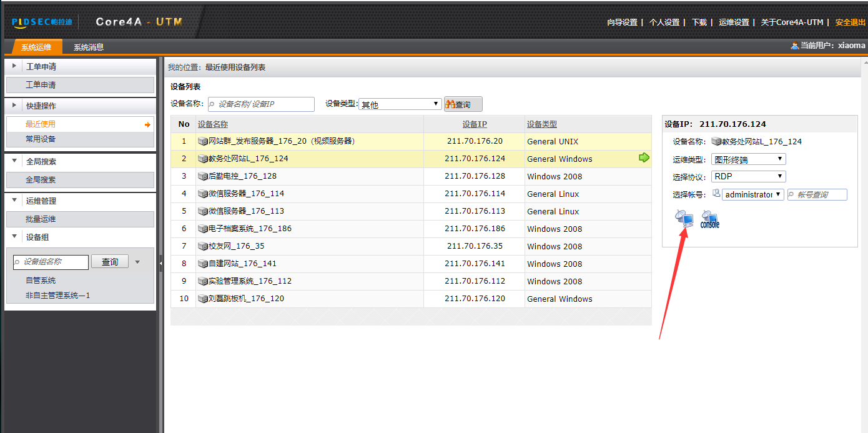Open 向导设置 in the top menu
The width and height of the screenshot is (868, 433).
coord(622,22)
